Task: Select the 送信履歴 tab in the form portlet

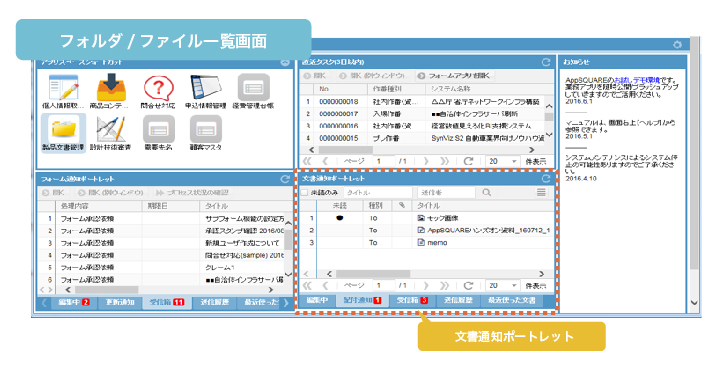Action: [x=214, y=302]
